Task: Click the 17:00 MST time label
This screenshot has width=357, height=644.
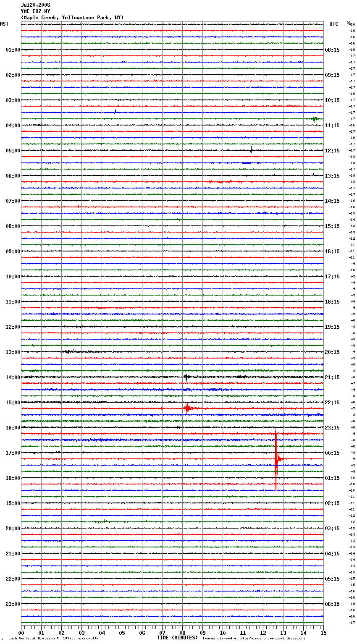Action: tap(13, 453)
